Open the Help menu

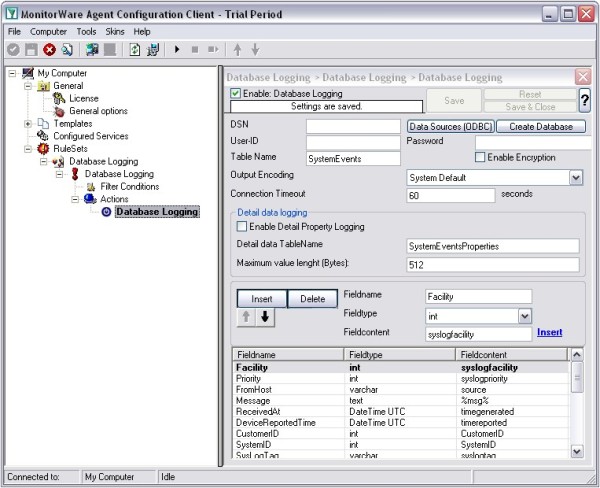click(x=142, y=31)
